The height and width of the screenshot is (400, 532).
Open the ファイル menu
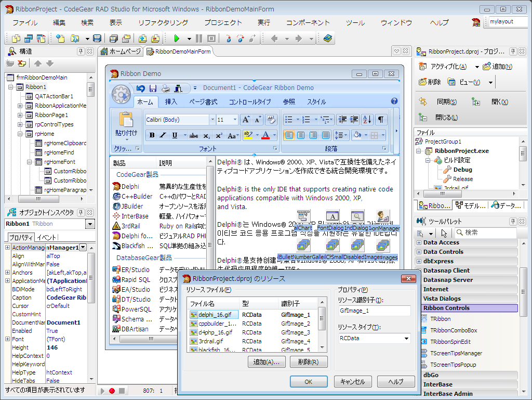[25, 23]
